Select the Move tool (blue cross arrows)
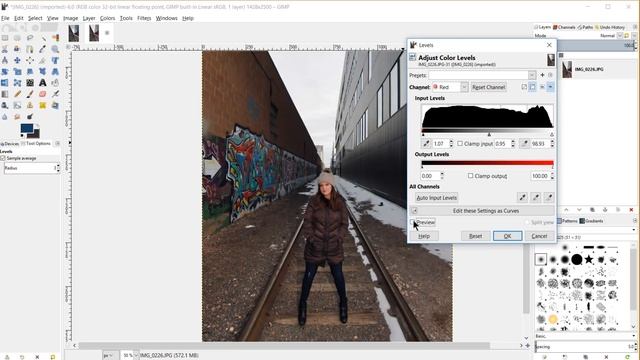This screenshot has height=360, width=640. 18,60
